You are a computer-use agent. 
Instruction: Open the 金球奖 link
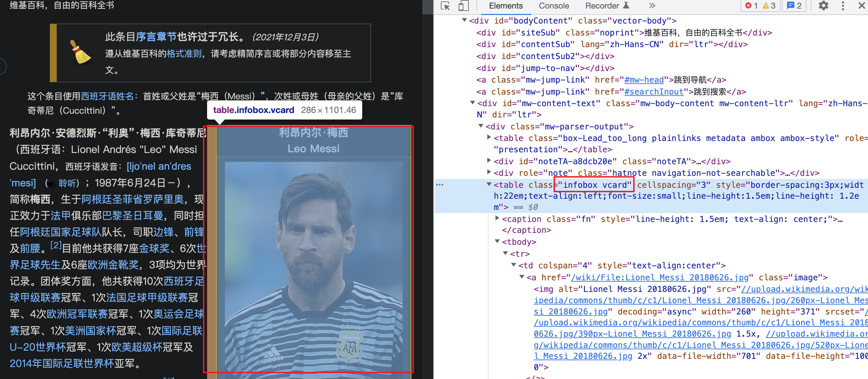point(154,248)
